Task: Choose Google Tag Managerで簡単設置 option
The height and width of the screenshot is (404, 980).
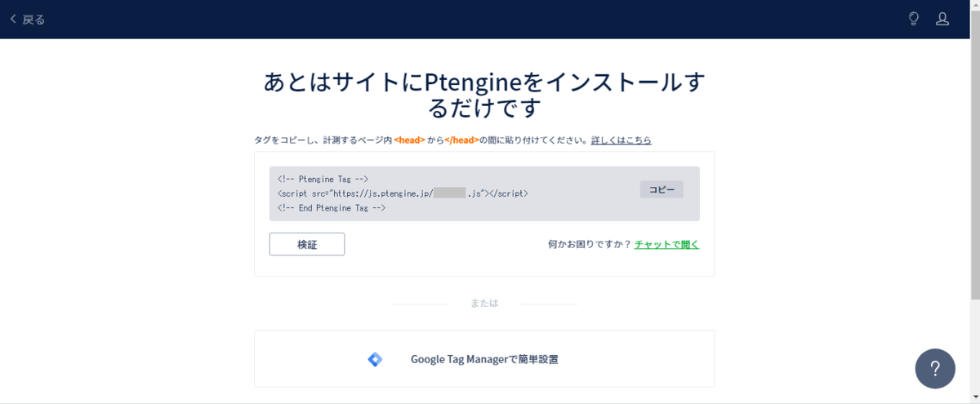Action: tap(484, 359)
